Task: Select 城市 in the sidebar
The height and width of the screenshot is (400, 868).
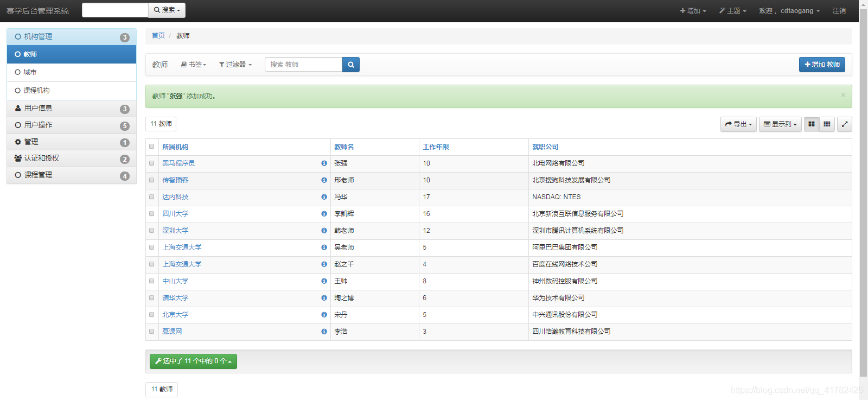Action: (x=72, y=72)
